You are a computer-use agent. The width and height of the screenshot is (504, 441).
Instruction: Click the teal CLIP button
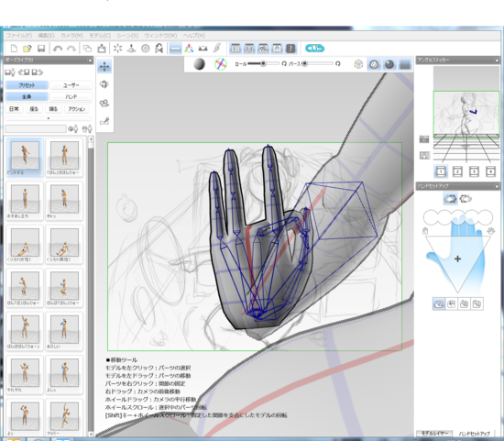tap(314, 49)
